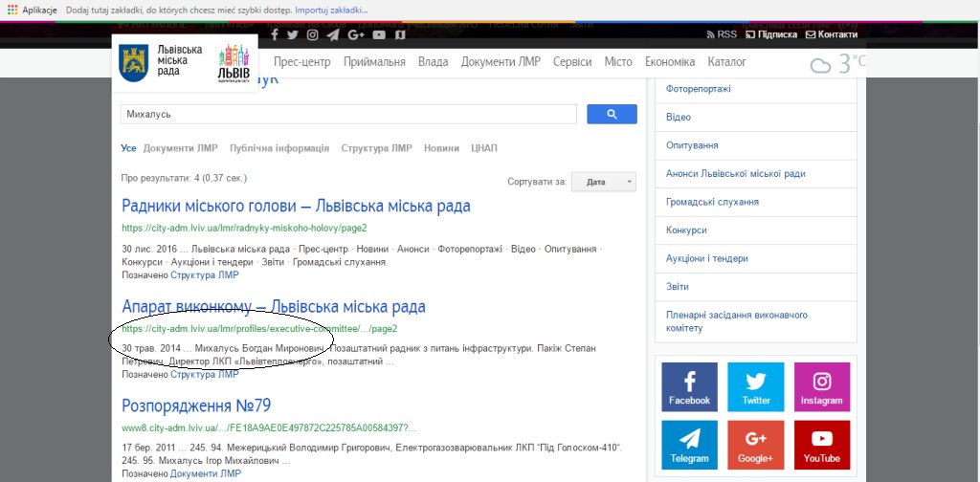Viewport: 980px width, 482px height.
Task: Select the Публічна інформація results tab
Action: 279,148
